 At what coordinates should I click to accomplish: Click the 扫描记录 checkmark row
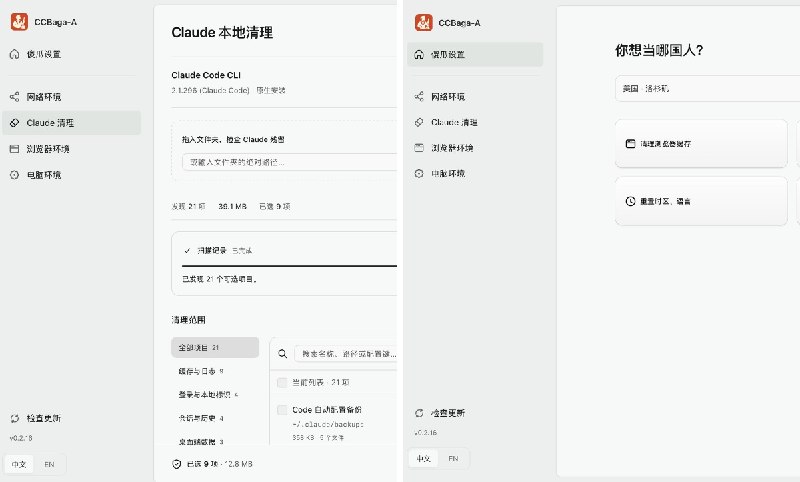point(218,250)
